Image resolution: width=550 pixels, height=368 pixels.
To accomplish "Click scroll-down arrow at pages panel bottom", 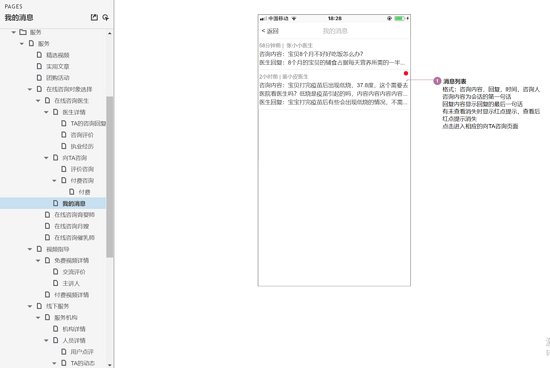I will coord(110,365).
